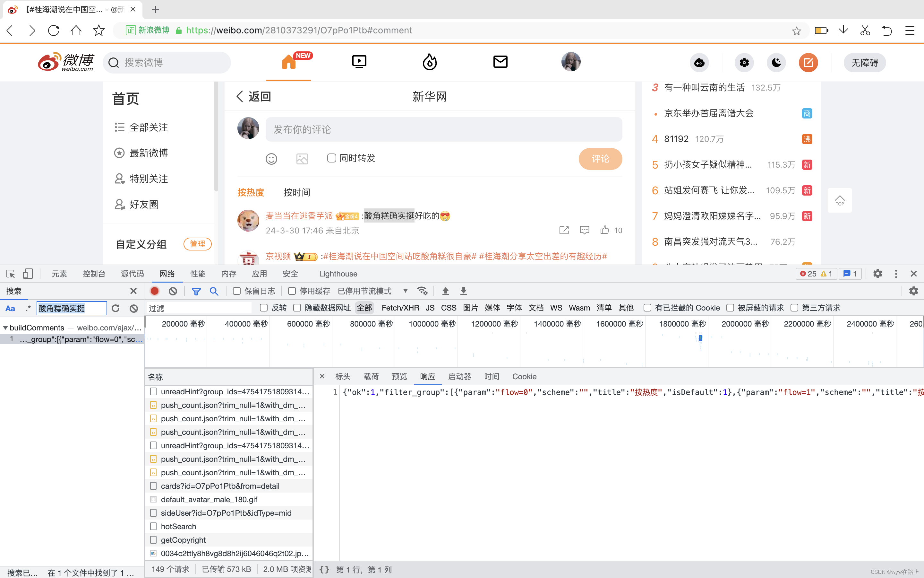The width and height of the screenshot is (924, 578).
Task: Click the orange compose post icon
Action: pyautogui.click(x=808, y=62)
